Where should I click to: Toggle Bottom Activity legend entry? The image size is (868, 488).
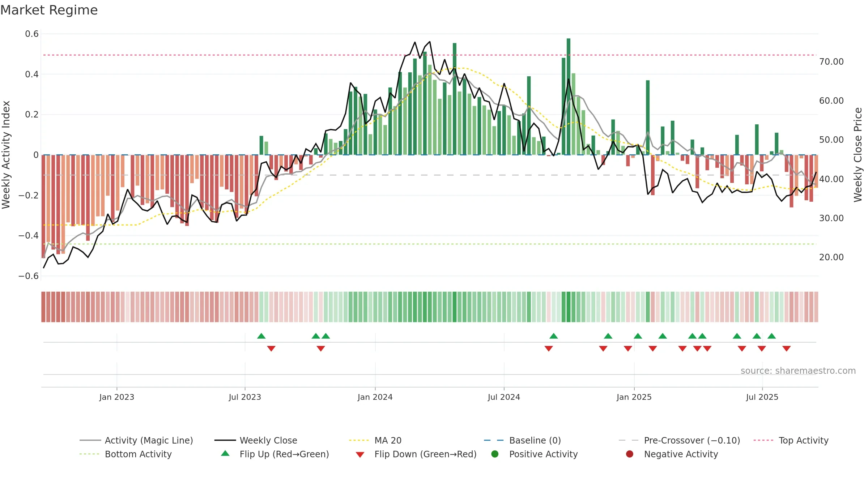(x=125, y=454)
